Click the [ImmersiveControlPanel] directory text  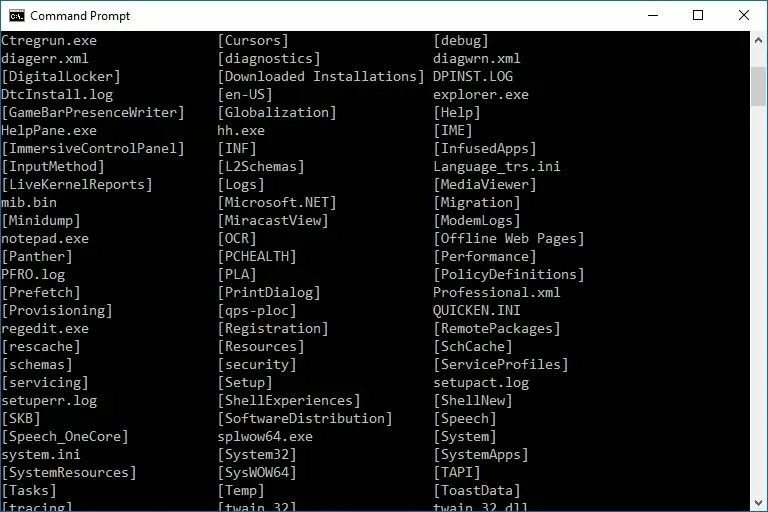pyautogui.click(x=93, y=148)
